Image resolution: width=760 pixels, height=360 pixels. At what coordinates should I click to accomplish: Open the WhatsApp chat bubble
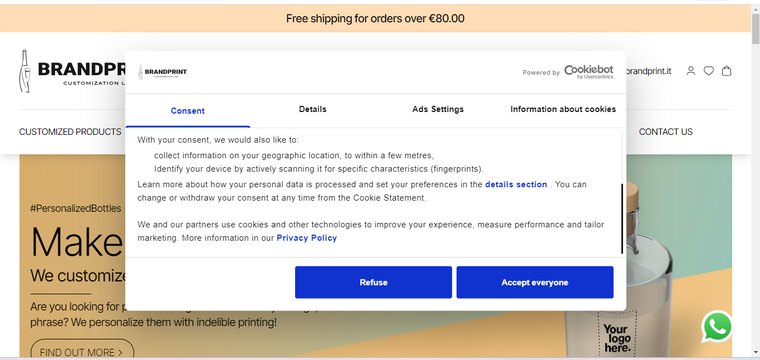pyautogui.click(x=717, y=327)
